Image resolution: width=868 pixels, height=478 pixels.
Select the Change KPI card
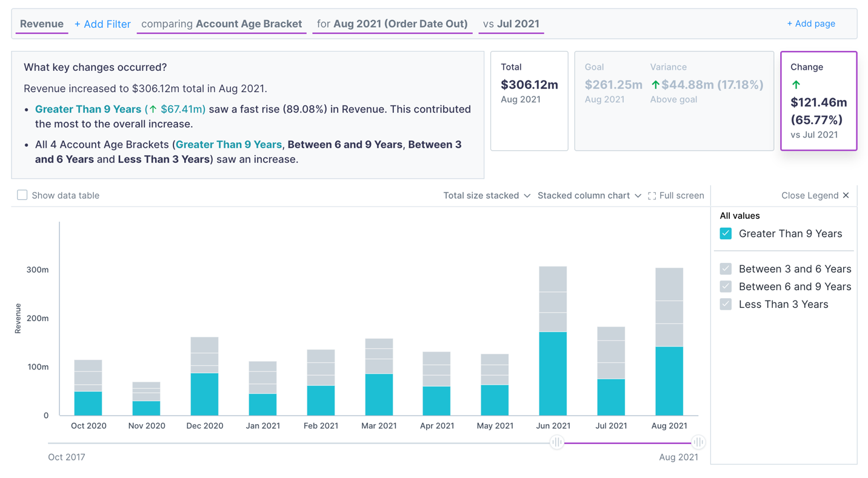[818, 101]
